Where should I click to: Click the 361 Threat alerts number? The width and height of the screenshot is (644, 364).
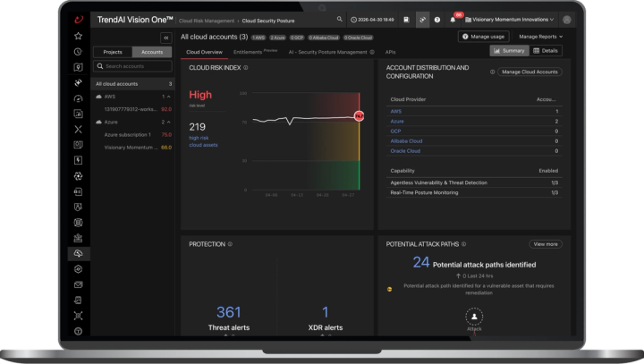[x=228, y=312]
